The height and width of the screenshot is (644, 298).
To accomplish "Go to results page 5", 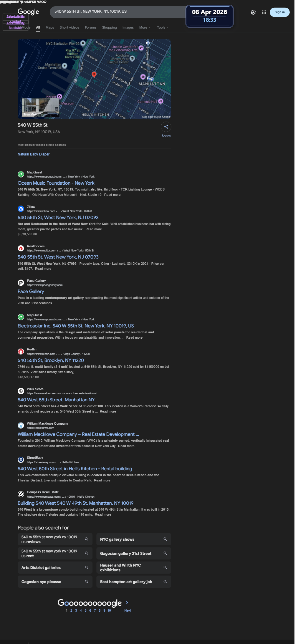I will pos(85,610).
